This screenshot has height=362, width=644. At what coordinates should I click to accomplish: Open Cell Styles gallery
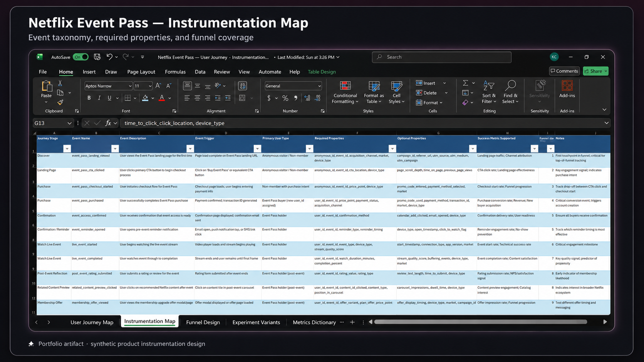tap(396, 92)
